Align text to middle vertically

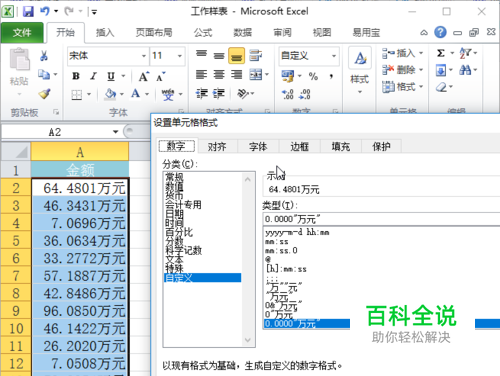click(x=219, y=55)
